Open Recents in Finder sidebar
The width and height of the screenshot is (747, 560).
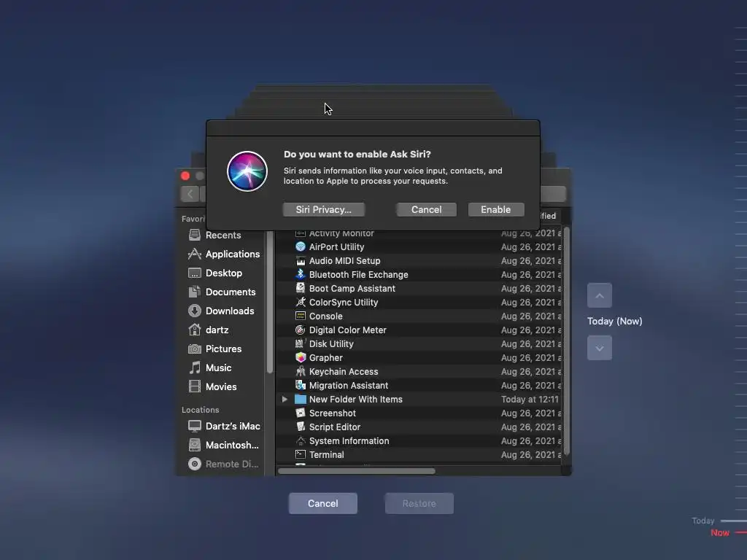coord(223,236)
